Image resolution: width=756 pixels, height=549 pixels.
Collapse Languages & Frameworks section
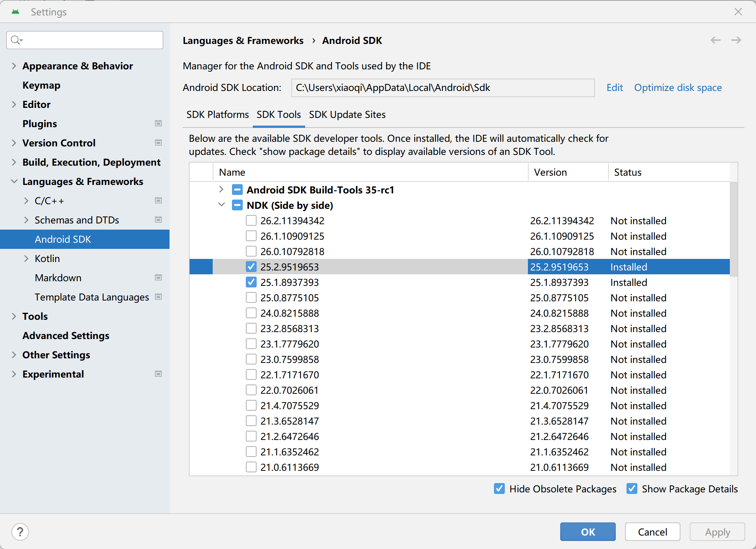14,181
